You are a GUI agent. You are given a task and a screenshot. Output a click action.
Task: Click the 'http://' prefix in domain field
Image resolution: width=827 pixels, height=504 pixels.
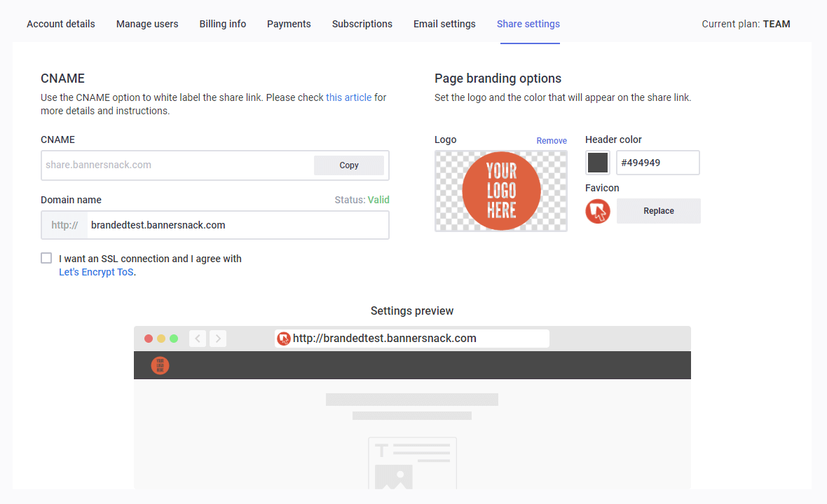coord(64,225)
